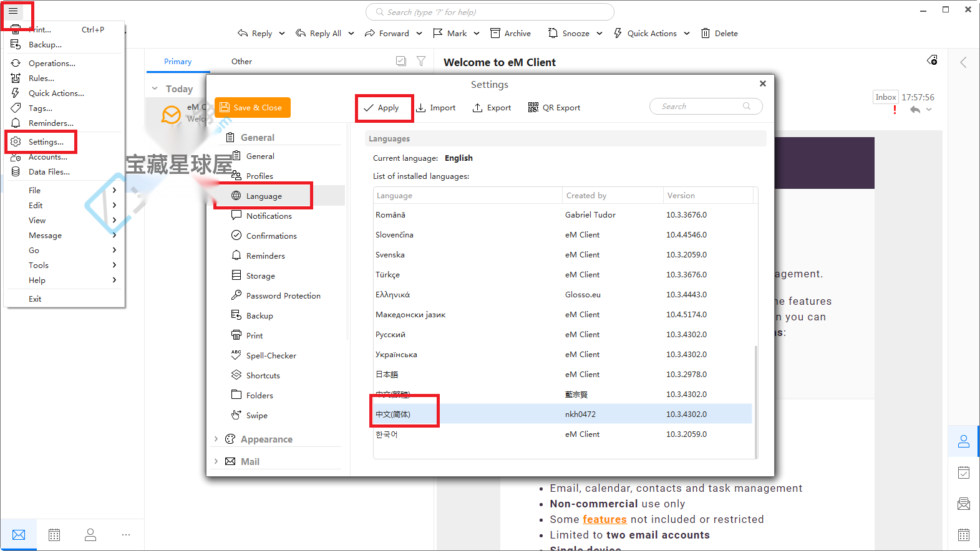Screen dimensions: 980x551
Task: Click the Forward toolbar button
Action: pyautogui.click(x=387, y=34)
